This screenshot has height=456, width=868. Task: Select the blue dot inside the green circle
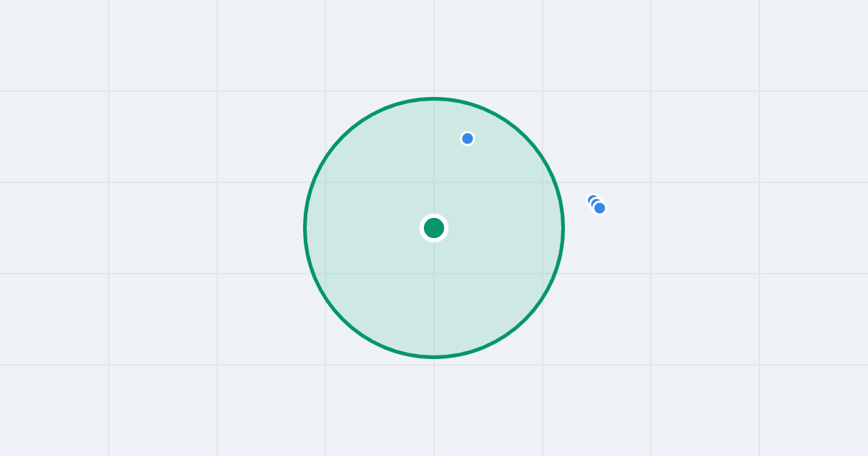click(467, 138)
